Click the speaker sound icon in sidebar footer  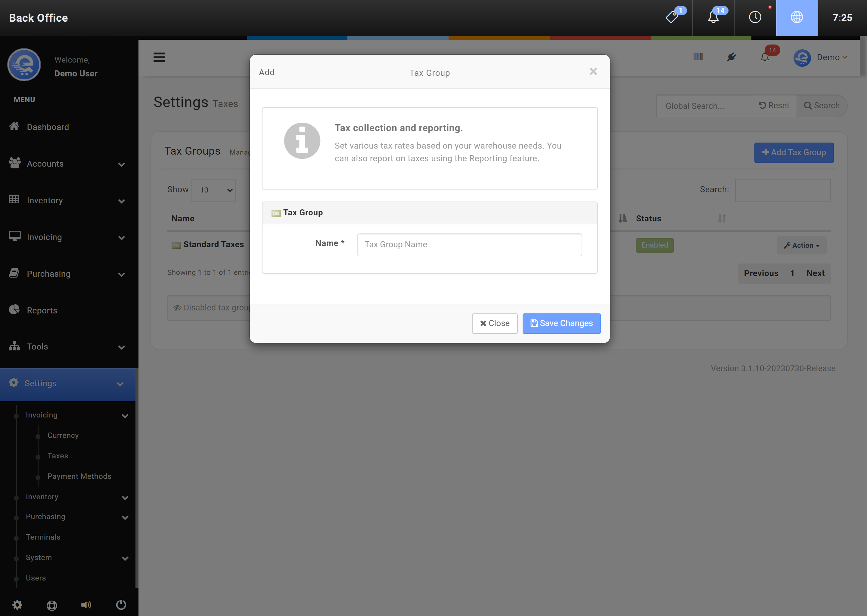[86, 605]
